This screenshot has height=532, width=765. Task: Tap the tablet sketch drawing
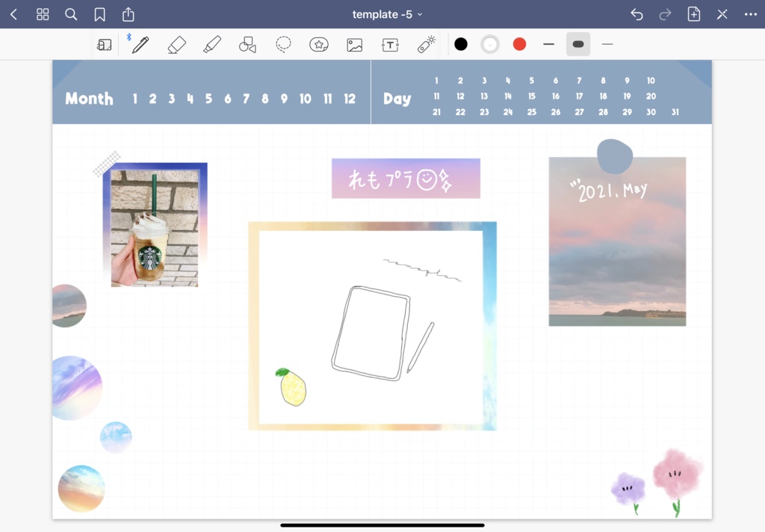pos(371,333)
